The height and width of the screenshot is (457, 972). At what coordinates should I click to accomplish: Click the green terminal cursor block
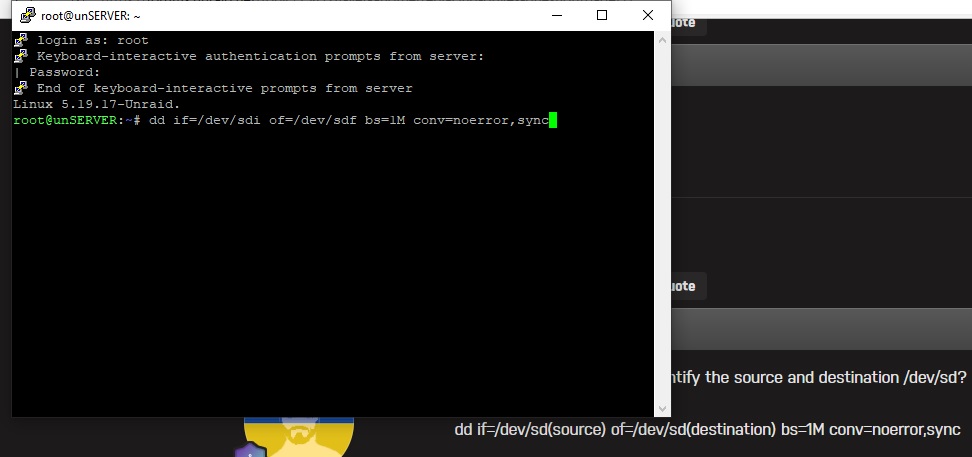point(553,120)
